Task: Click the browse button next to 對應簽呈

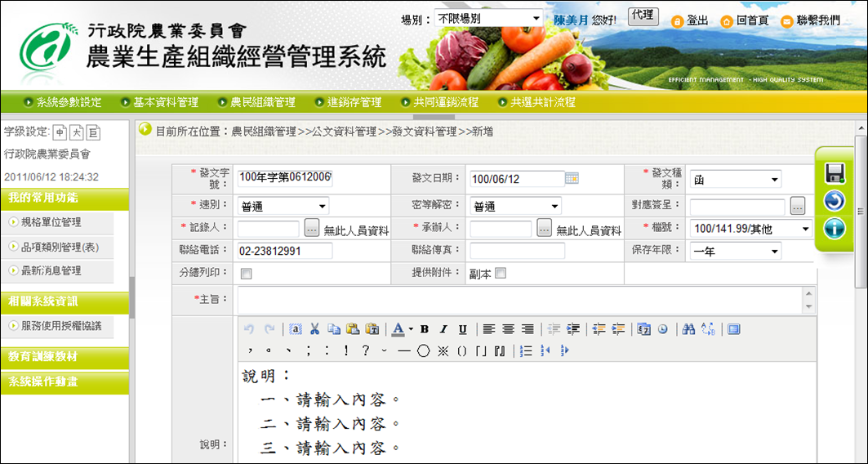Action: point(798,205)
